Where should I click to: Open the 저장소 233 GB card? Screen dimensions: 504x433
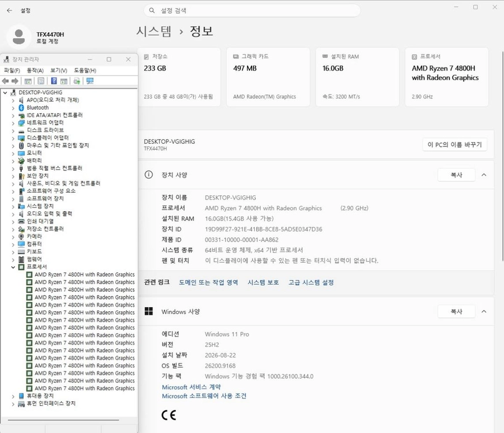pyautogui.click(x=179, y=77)
